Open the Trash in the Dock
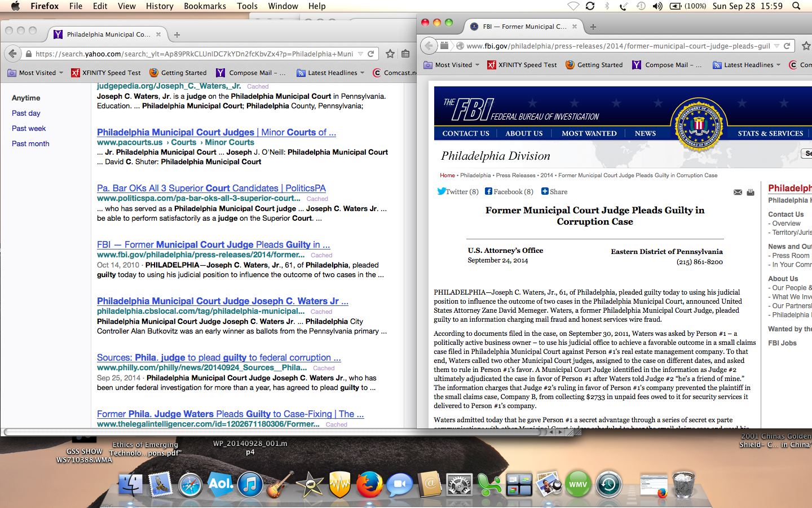Image resolution: width=812 pixels, height=508 pixels. (x=683, y=485)
